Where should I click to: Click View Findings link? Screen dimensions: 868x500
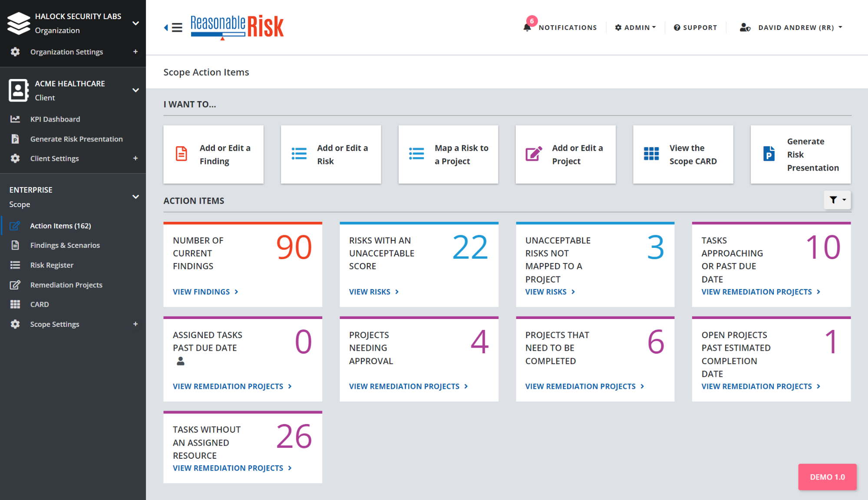205,292
